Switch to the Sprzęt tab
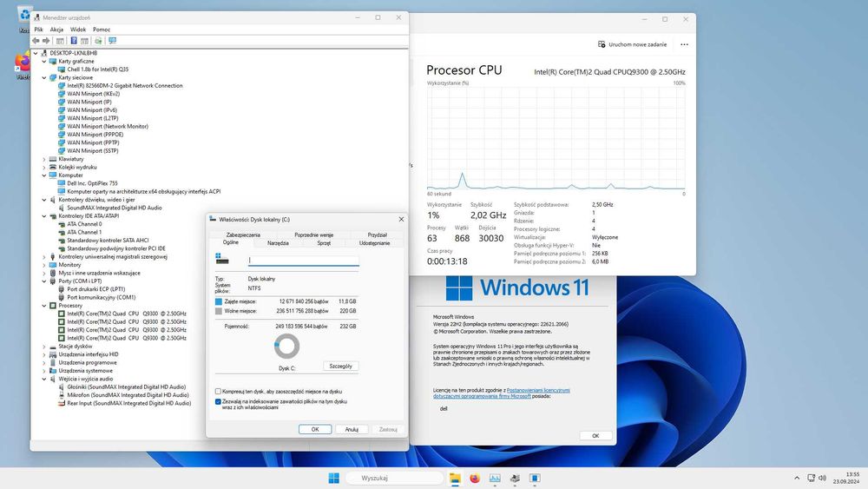 (324, 243)
